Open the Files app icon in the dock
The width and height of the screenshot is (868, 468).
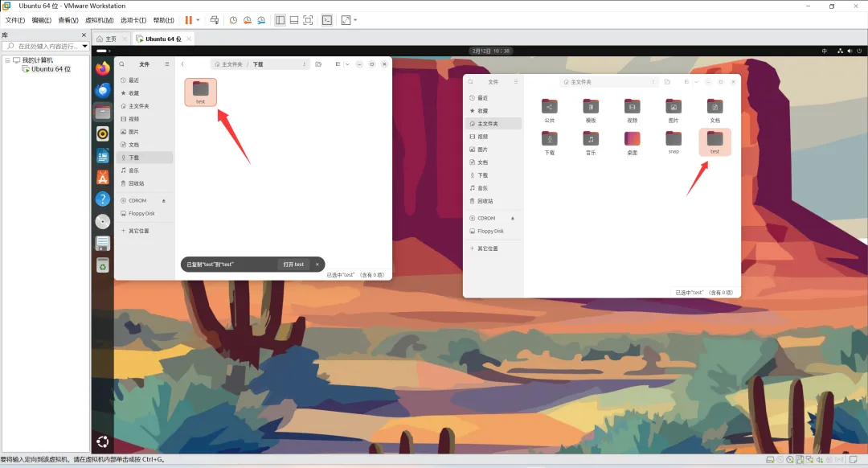102,113
